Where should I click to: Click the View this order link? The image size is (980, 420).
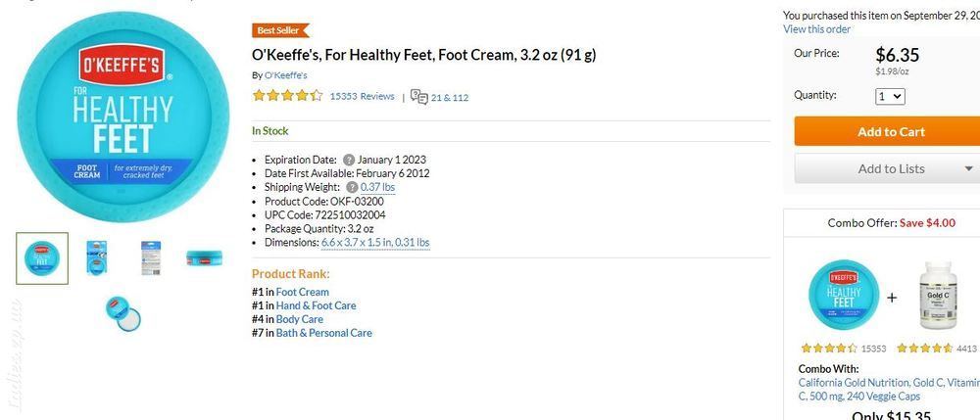coord(817,29)
